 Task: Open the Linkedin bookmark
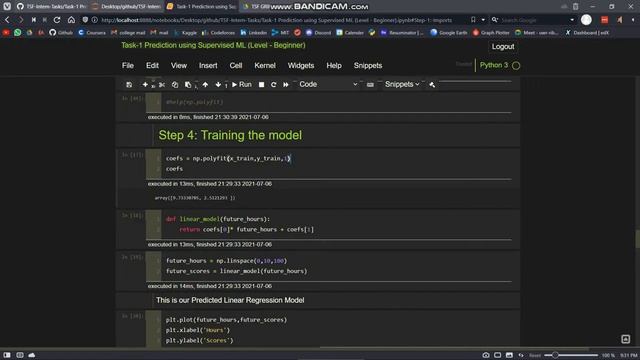coord(253,33)
